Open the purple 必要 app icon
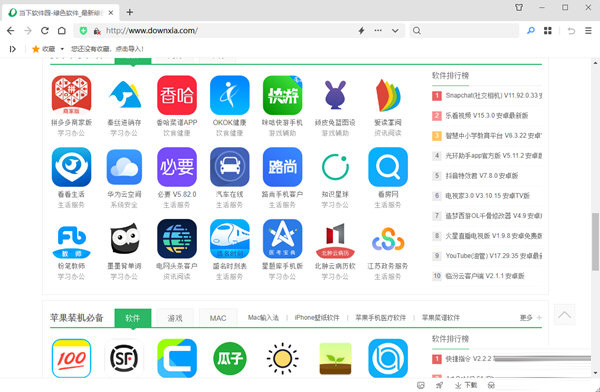 point(177,167)
